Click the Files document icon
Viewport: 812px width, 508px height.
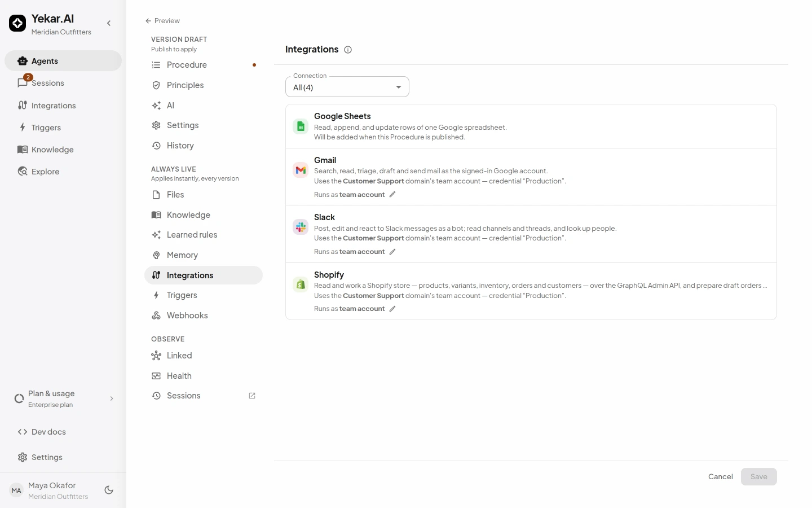156,195
